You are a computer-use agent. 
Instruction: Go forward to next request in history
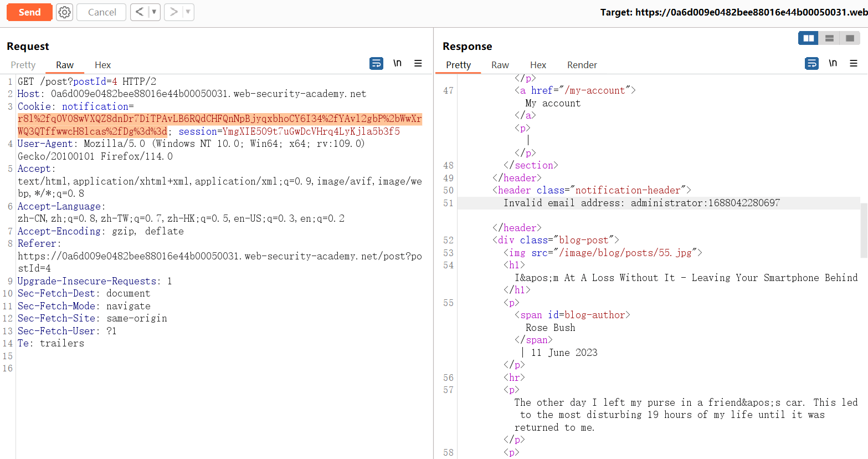173,12
